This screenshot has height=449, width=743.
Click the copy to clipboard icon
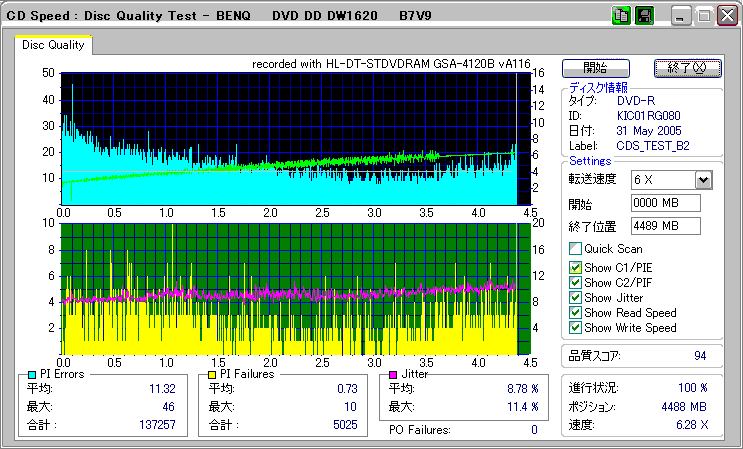pos(620,16)
